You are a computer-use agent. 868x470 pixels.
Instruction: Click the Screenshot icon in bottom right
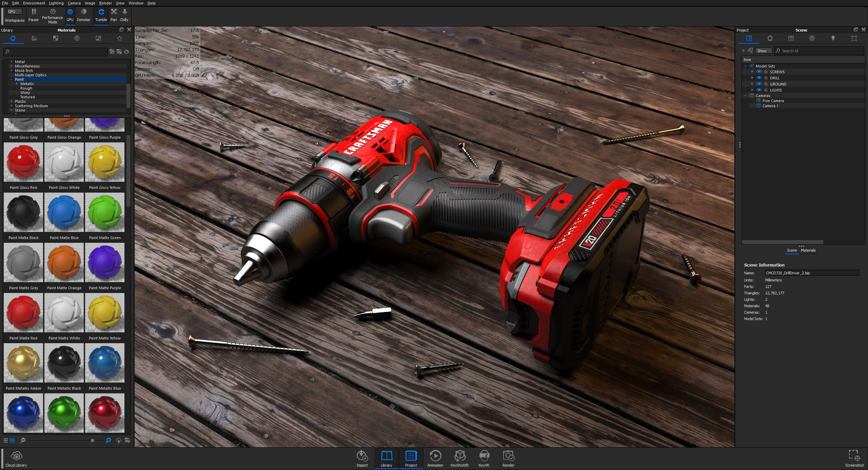[x=854, y=455]
